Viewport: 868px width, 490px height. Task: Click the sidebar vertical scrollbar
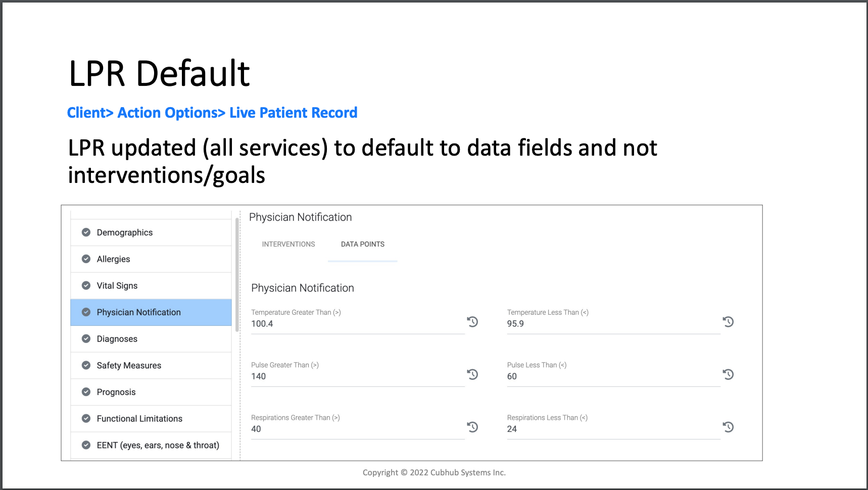pyautogui.click(x=237, y=274)
